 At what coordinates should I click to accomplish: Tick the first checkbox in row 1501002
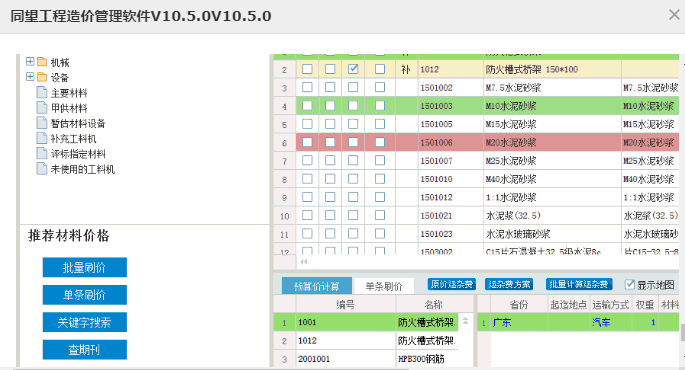pyautogui.click(x=308, y=87)
